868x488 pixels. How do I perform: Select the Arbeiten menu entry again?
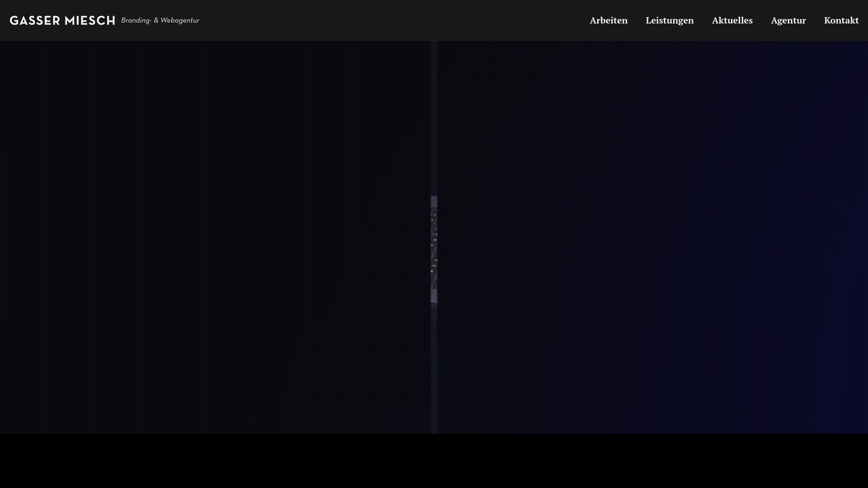608,20
